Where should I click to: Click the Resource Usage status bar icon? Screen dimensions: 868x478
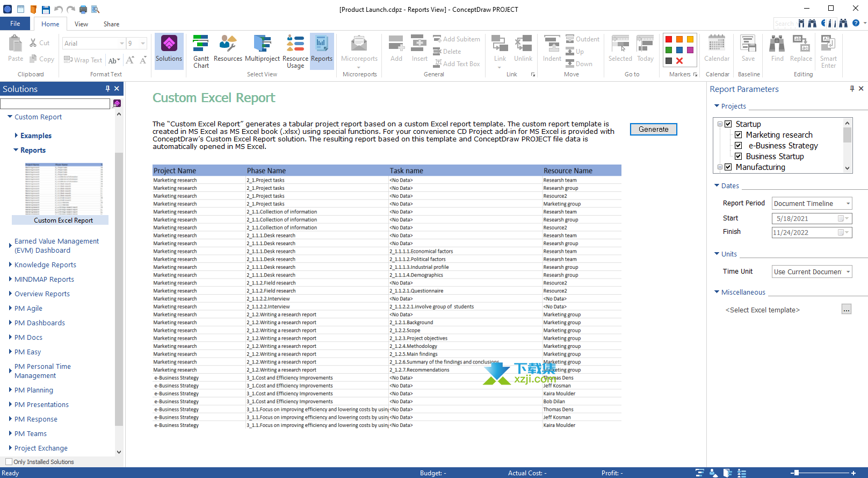742,473
